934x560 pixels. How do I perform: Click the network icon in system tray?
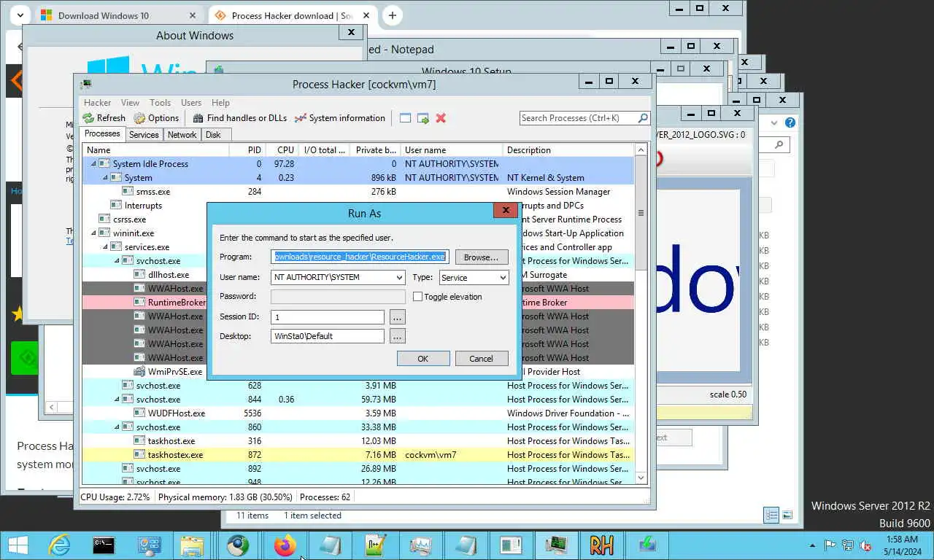[x=848, y=545]
